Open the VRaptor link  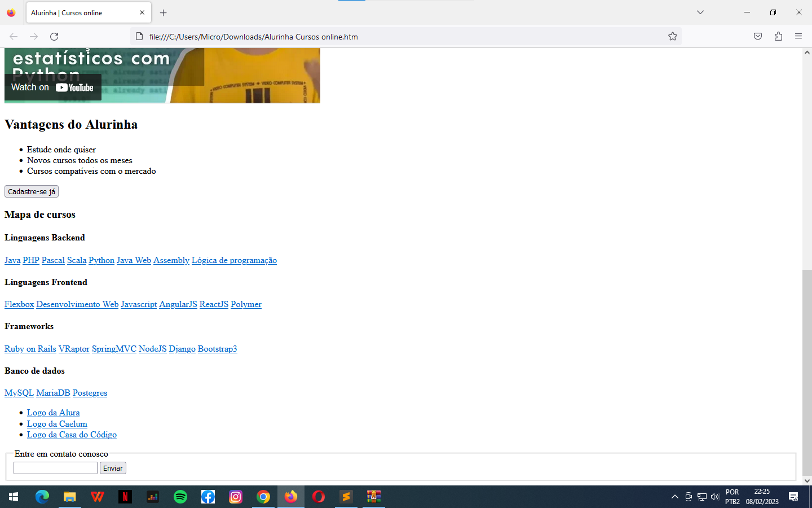point(74,349)
